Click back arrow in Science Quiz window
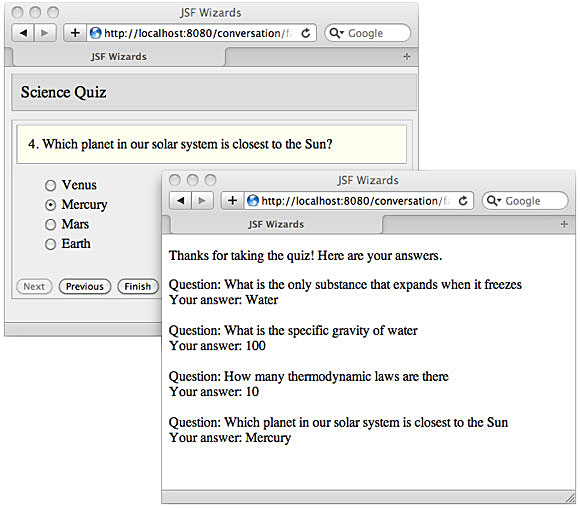 (x=23, y=33)
